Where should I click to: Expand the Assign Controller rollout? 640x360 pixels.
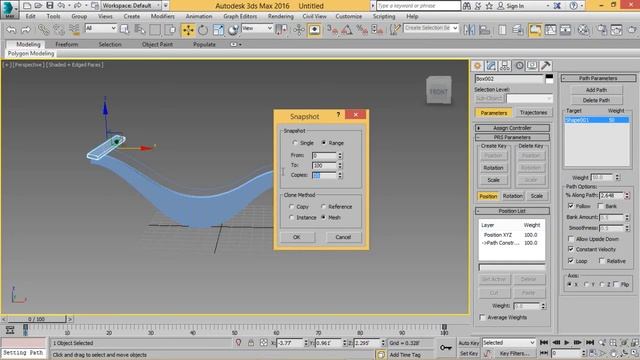click(512, 128)
